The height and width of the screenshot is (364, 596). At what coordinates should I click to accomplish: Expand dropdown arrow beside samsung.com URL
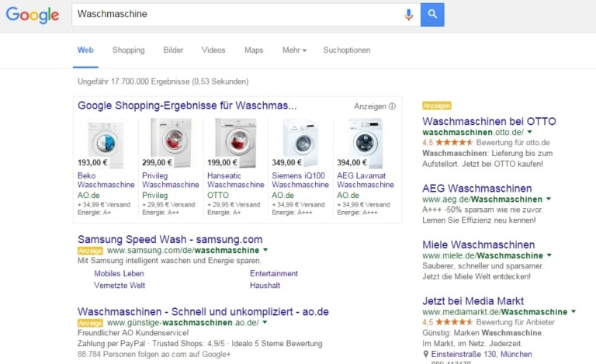[265, 250]
